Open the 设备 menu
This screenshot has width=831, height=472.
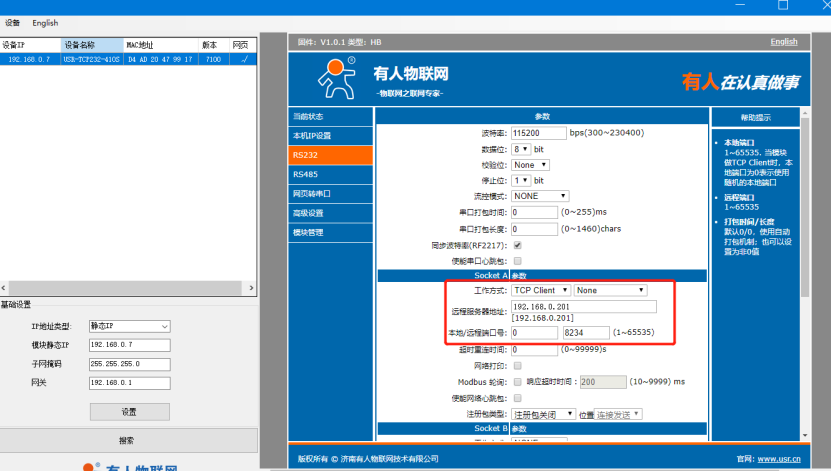pyautogui.click(x=12, y=22)
